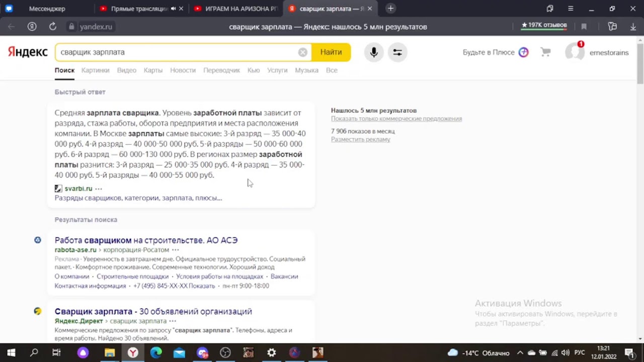Go back to the previous page

click(x=12, y=27)
